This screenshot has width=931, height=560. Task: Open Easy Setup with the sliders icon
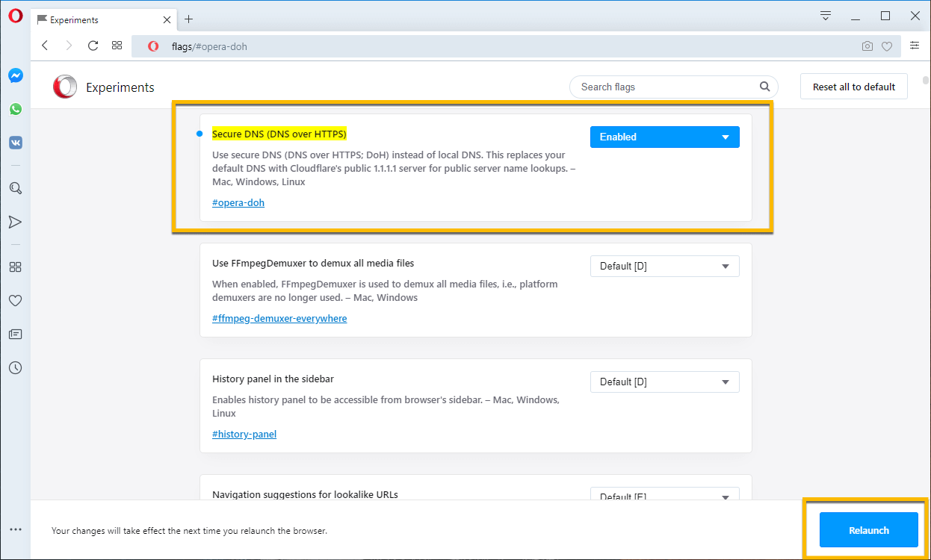tap(915, 45)
